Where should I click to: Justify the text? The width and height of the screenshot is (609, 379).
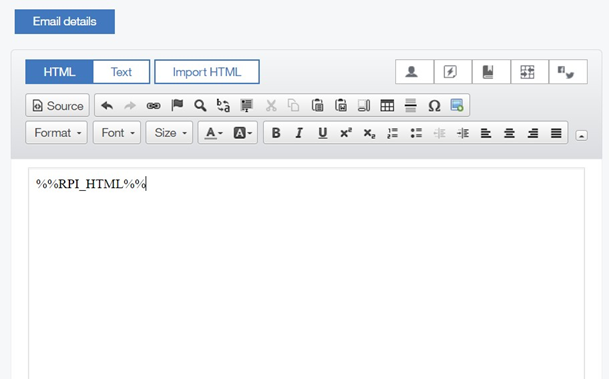[556, 133]
